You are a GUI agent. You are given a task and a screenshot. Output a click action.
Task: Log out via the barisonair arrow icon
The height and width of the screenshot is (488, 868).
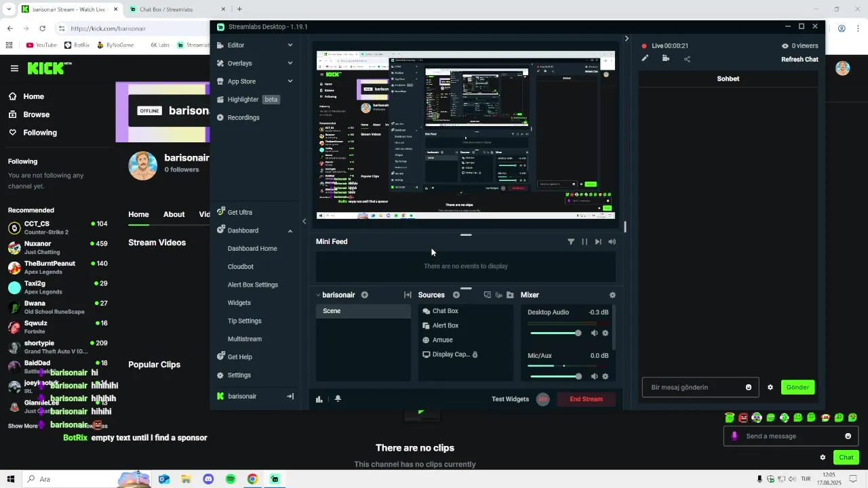(290, 396)
